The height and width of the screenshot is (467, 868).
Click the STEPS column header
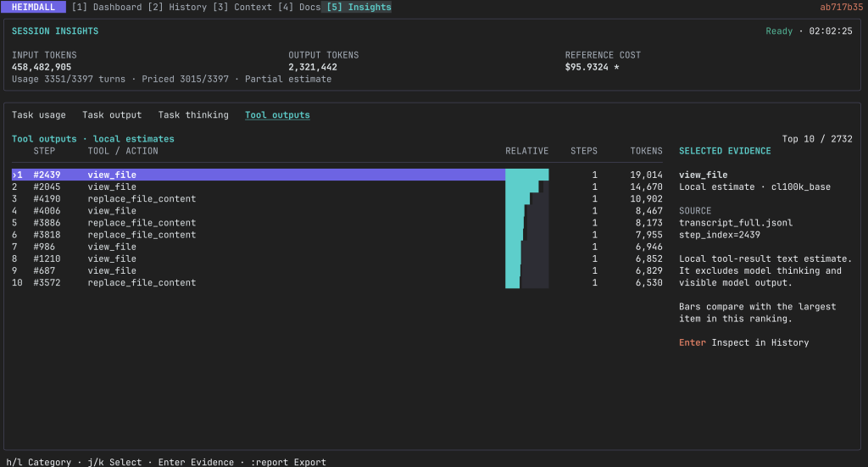[x=584, y=151]
